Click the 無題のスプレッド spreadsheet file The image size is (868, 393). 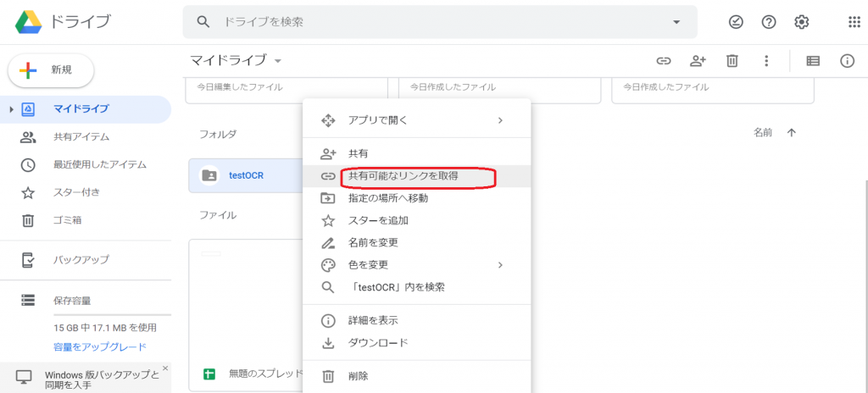point(247,316)
